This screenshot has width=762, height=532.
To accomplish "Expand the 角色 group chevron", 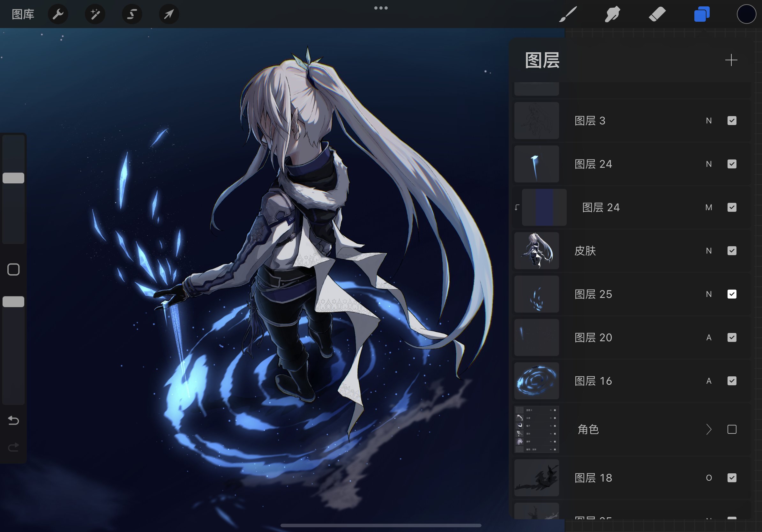I will click(709, 430).
